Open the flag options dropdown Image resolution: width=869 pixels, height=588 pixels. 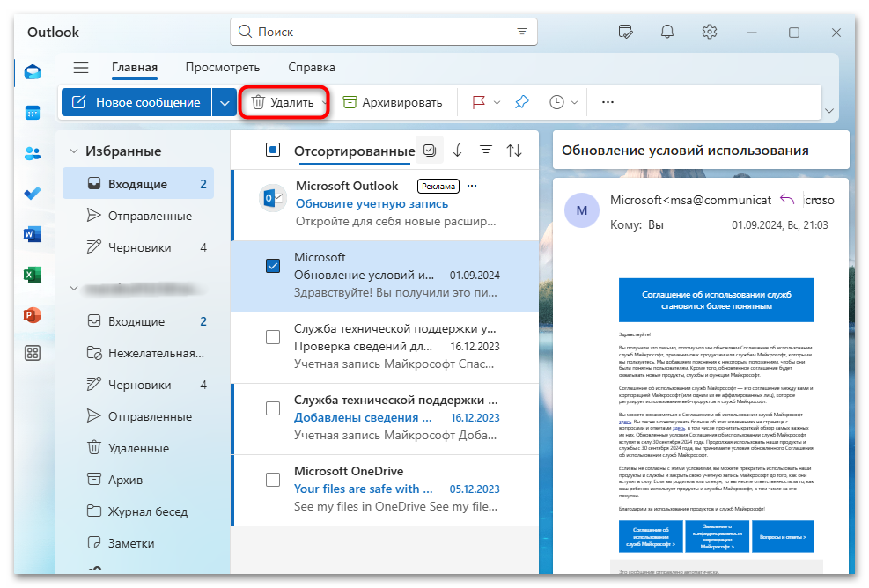pos(497,102)
